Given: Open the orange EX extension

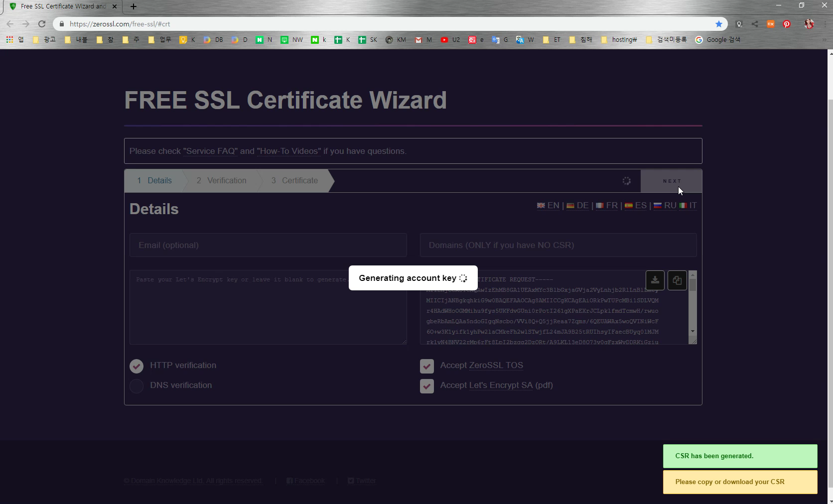Looking at the screenshot, I should pyautogui.click(x=771, y=24).
